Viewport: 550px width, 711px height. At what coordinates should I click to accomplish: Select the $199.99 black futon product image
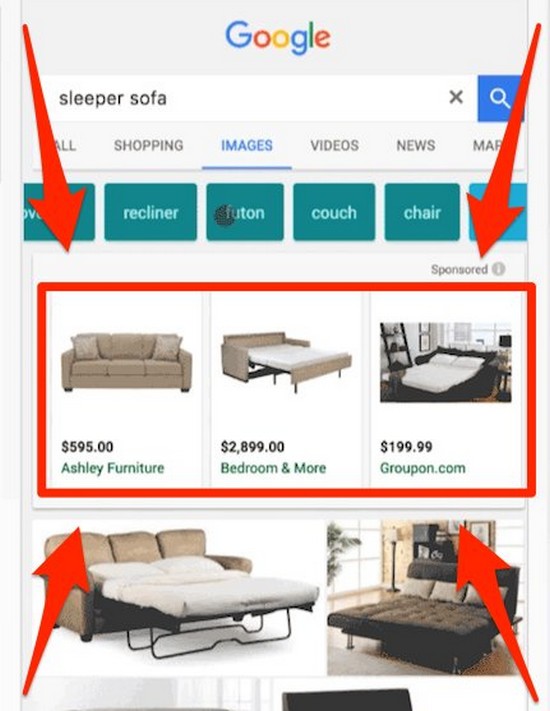click(446, 362)
